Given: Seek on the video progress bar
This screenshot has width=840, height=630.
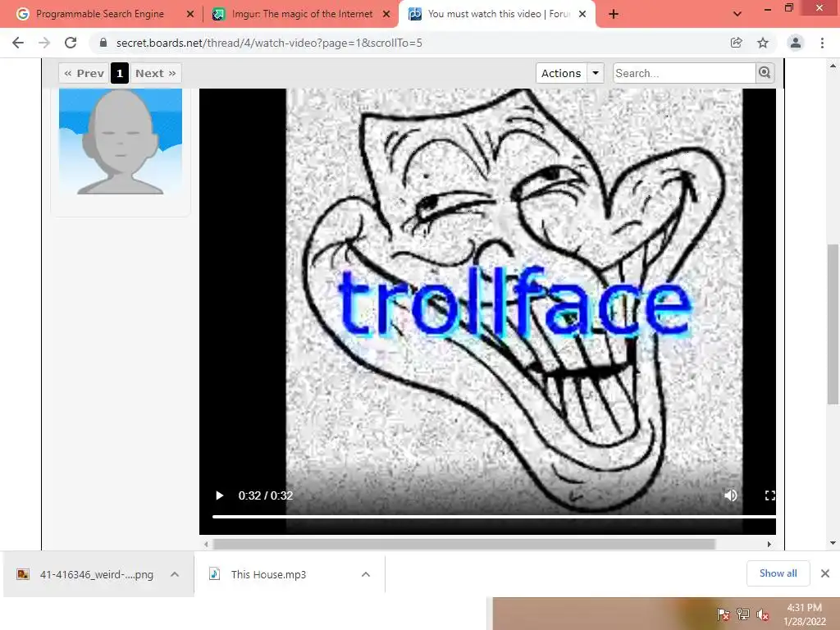Looking at the screenshot, I should 494,517.
